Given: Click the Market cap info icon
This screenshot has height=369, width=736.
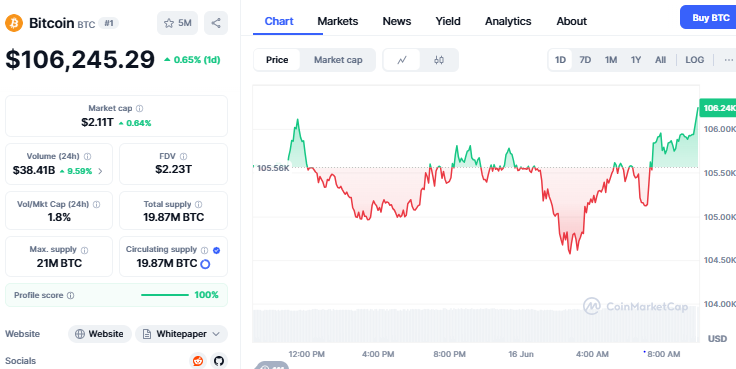Looking at the screenshot, I should click(x=139, y=108).
